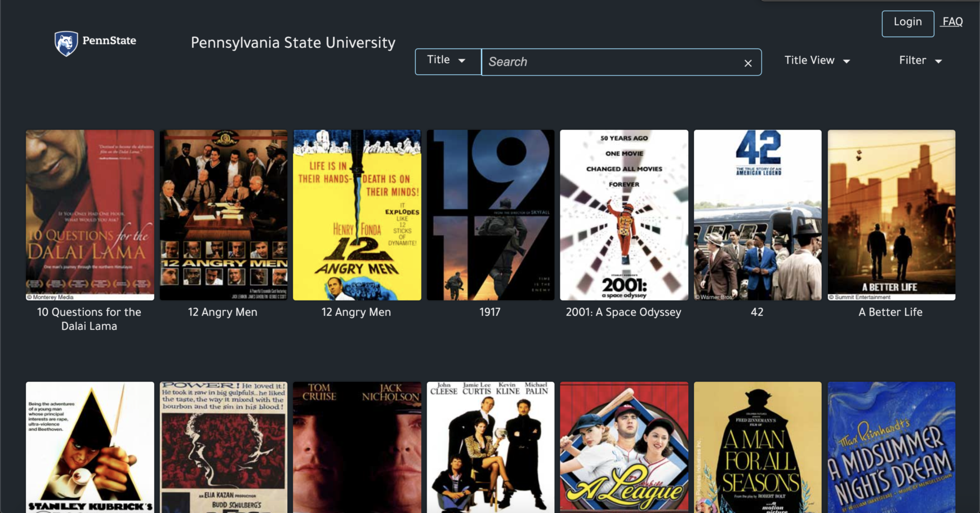The height and width of the screenshot is (513, 980).
Task: Select the yellow 12 Angry Men poster
Action: pyautogui.click(x=357, y=215)
